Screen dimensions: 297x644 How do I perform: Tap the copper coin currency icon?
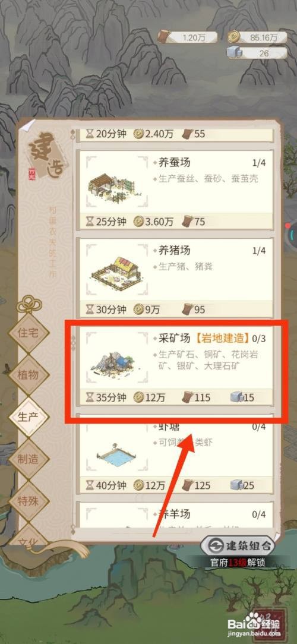click(235, 37)
